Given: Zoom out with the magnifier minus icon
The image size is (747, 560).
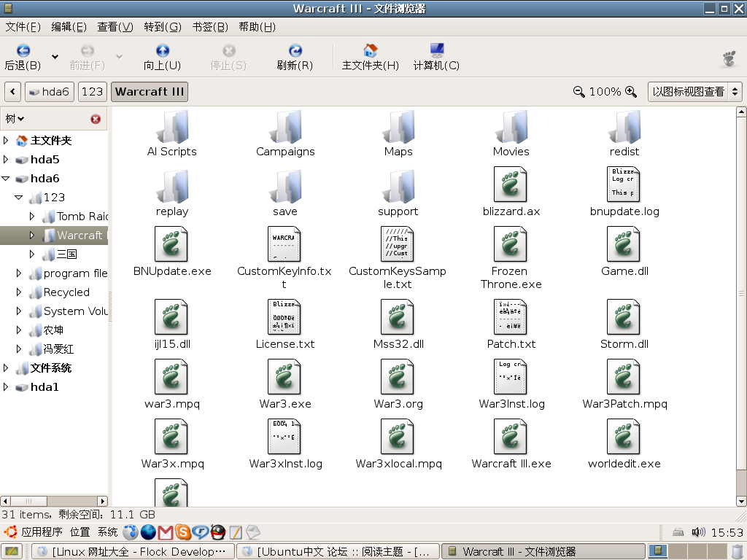Looking at the screenshot, I should pyautogui.click(x=578, y=91).
